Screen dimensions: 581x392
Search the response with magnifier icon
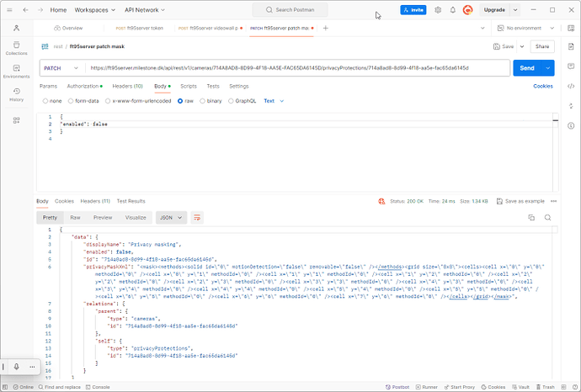tap(547, 217)
